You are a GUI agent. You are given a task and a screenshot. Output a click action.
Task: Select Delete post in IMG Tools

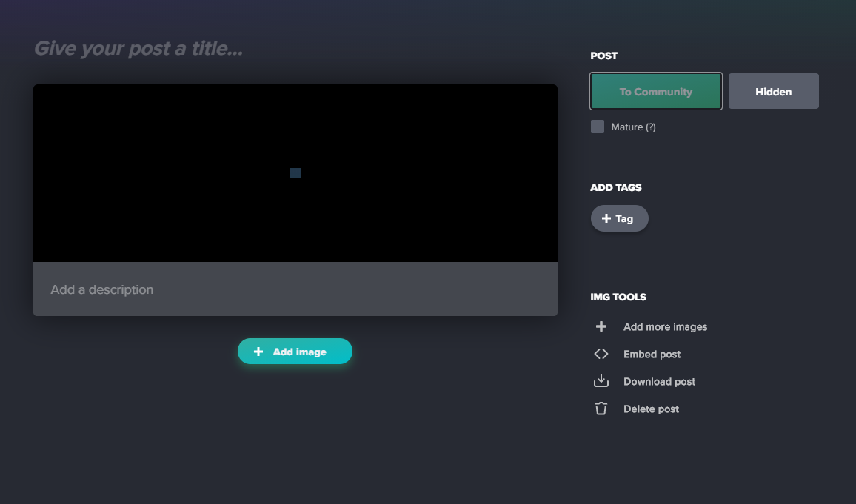coord(652,409)
